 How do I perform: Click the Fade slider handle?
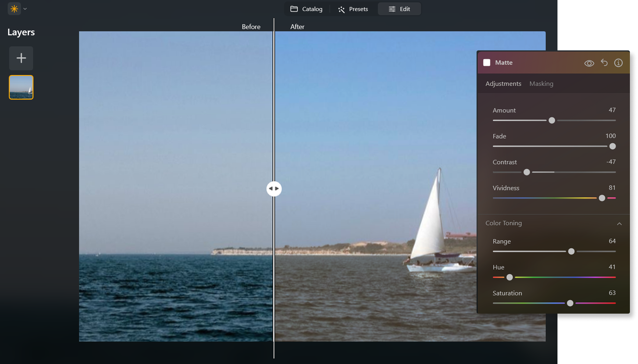tap(613, 146)
